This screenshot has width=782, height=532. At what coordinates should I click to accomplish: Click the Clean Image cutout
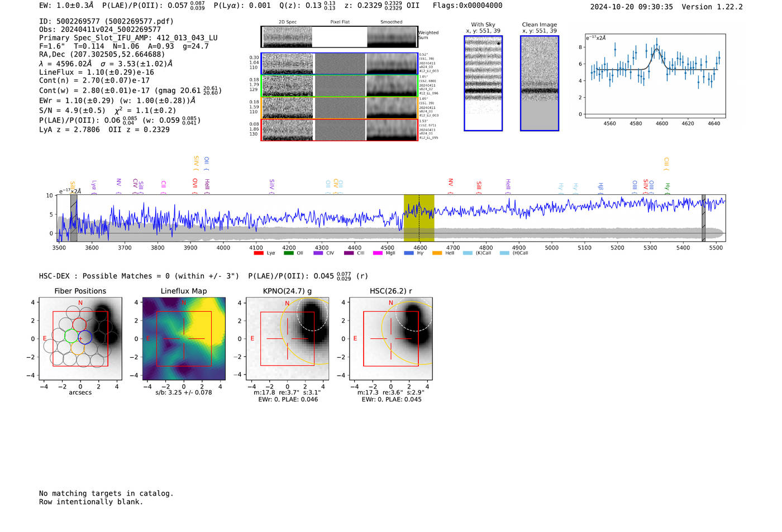click(540, 83)
